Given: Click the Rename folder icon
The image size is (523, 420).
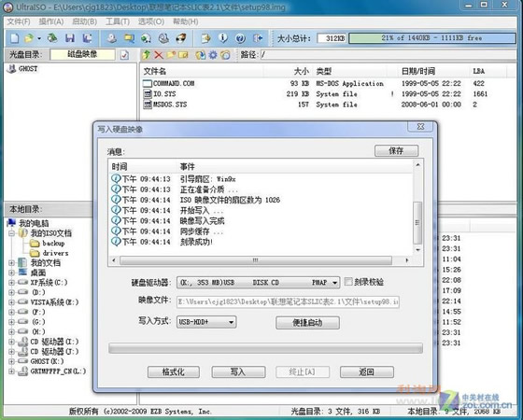Looking at the screenshot, I should click(183, 55).
